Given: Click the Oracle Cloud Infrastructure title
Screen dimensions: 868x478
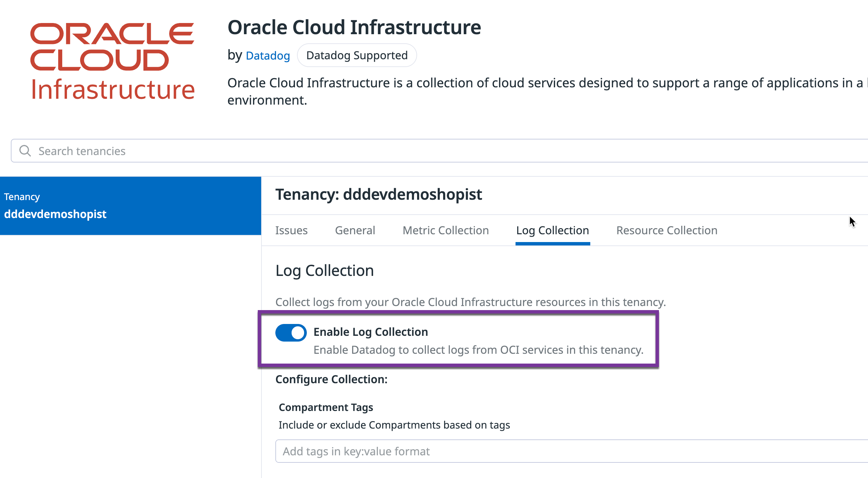Looking at the screenshot, I should 354,27.
